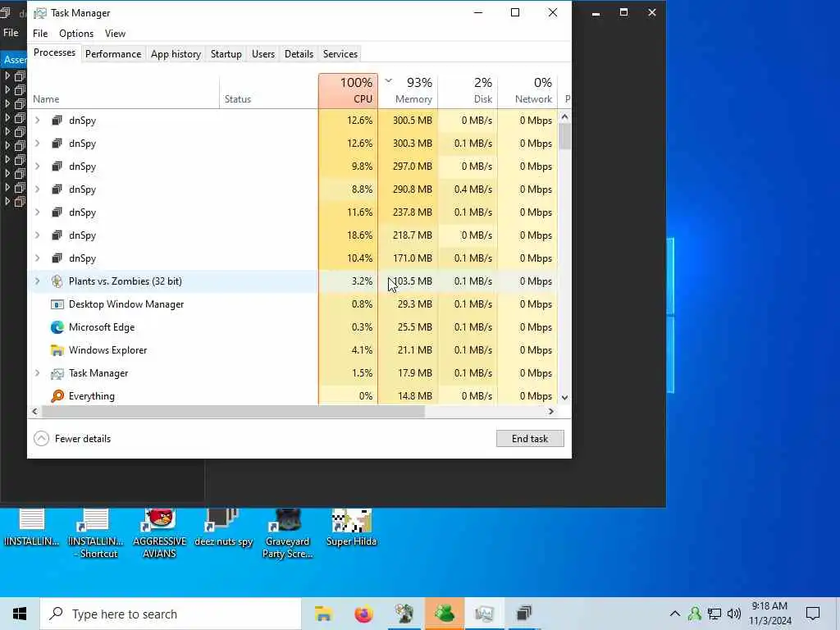Open the Windows Start menu
840x630 pixels.
(x=20, y=614)
